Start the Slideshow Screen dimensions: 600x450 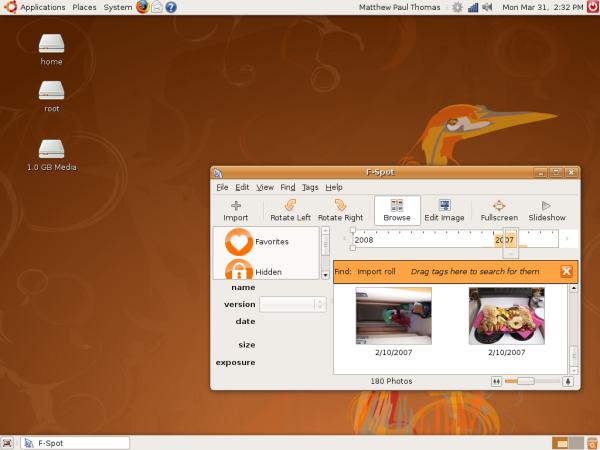coord(547,206)
